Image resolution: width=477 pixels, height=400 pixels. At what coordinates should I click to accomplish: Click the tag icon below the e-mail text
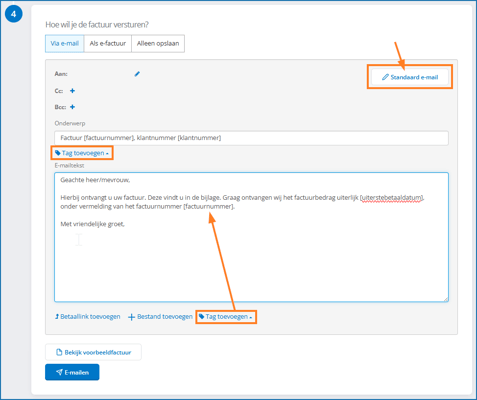coord(202,317)
